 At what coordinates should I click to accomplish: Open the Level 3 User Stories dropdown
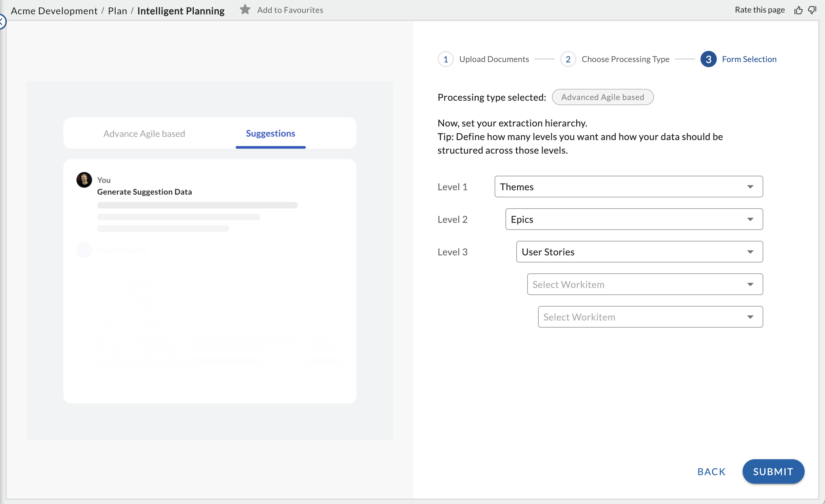[639, 252]
